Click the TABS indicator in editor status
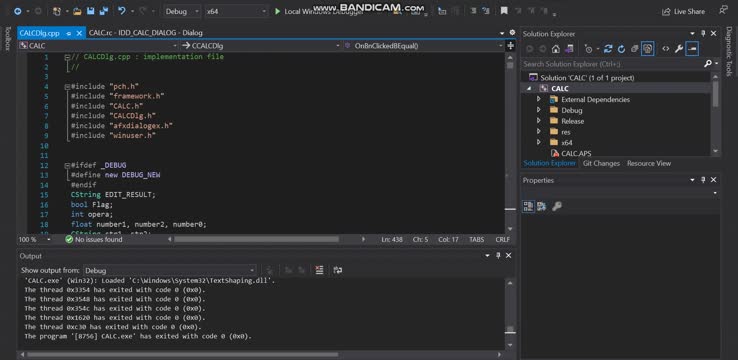This screenshot has width=738, height=360. coord(476,240)
